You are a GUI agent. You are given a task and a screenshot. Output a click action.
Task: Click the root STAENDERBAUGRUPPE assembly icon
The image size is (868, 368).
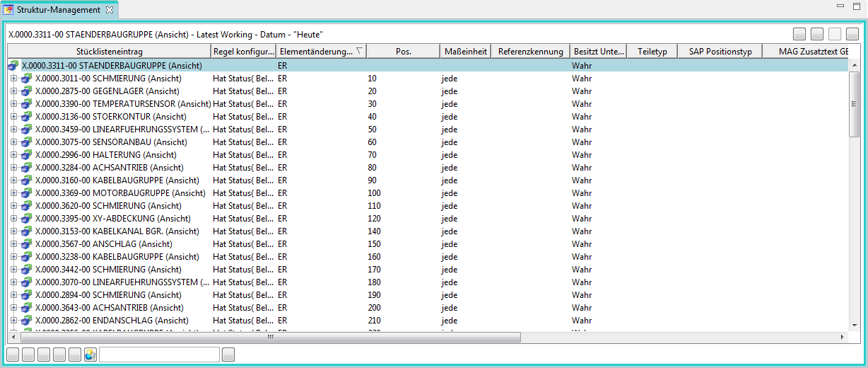(13, 66)
